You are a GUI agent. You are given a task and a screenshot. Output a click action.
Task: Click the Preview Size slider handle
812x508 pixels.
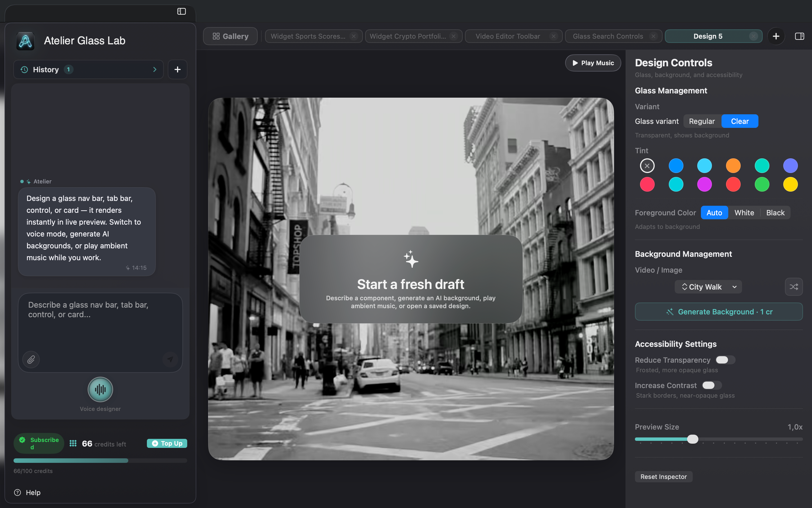click(x=692, y=439)
